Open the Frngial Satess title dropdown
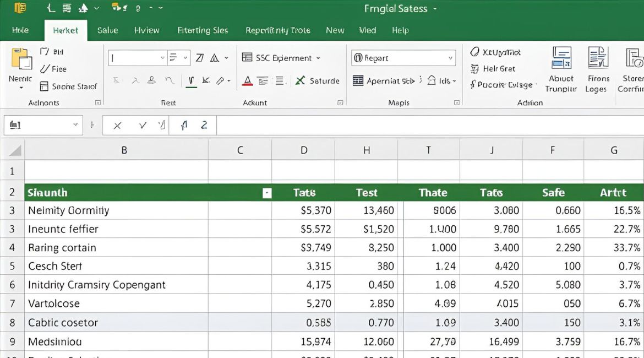The image size is (644, 358). pos(435,9)
